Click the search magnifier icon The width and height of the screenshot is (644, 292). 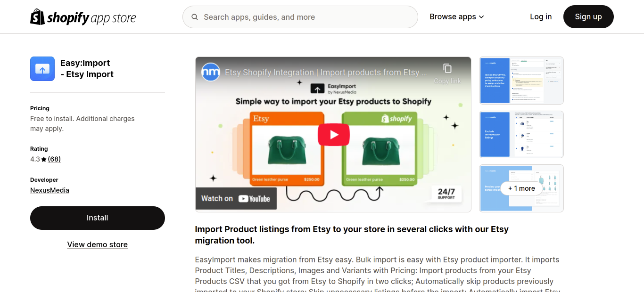tap(195, 17)
